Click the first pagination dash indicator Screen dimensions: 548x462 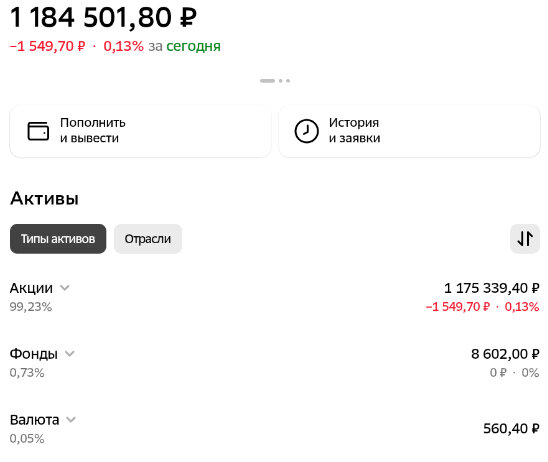tap(267, 81)
